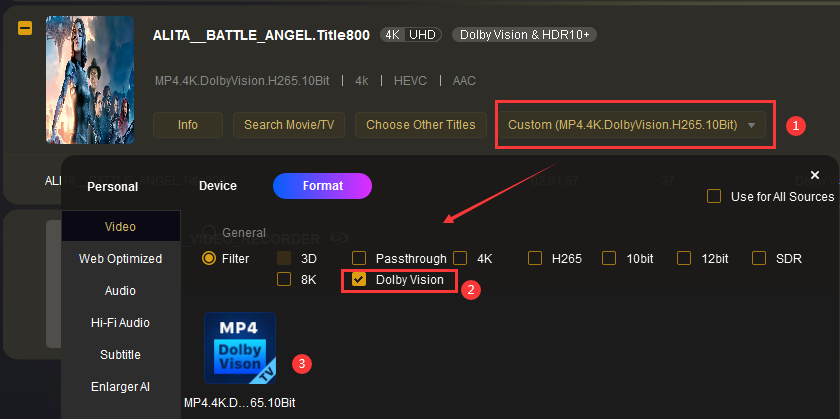Image resolution: width=840 pixels, height=419 pixels.
Task: Click the Dolby Vision & HDR10+ badge
Action: (x=525, y=35)
